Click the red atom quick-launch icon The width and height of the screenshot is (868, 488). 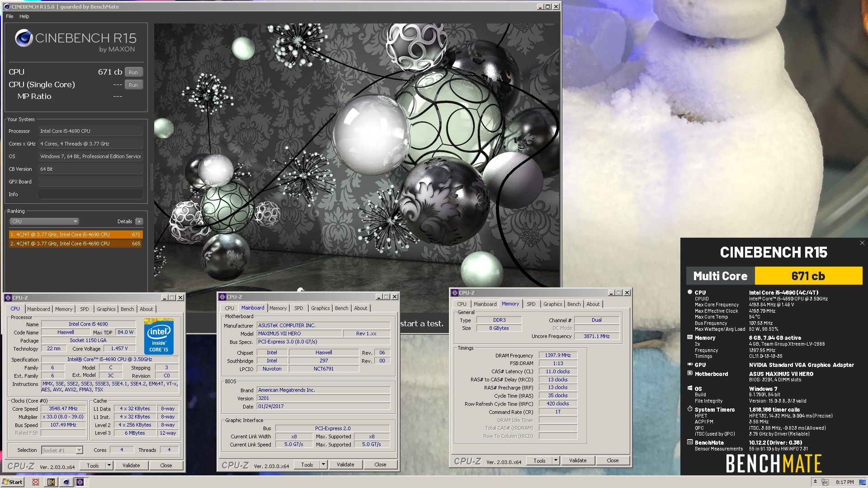pos(36,482)
